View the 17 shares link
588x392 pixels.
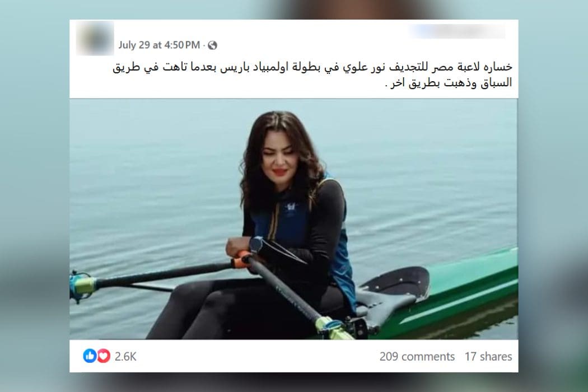pos(488,356)
